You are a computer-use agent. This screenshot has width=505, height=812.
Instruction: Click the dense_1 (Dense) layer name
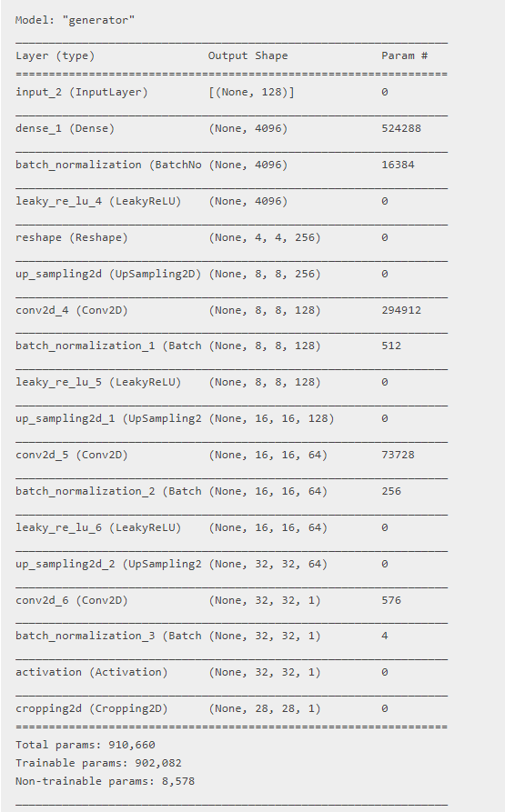[x=65, y=128]
